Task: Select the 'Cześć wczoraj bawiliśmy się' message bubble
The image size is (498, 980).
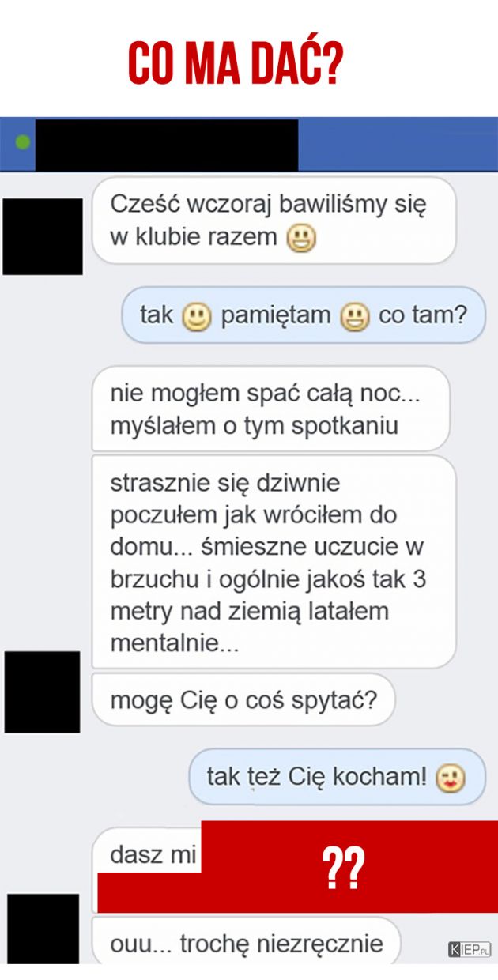Action: 274,220
